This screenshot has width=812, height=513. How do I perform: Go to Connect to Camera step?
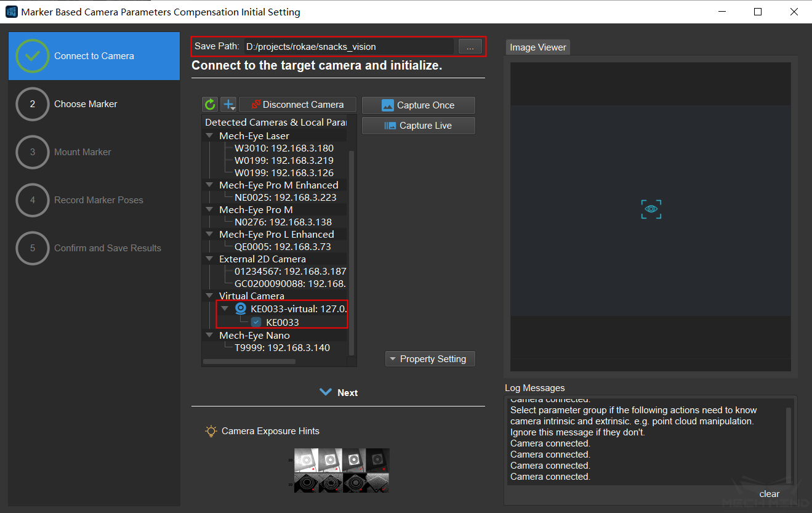94,56
